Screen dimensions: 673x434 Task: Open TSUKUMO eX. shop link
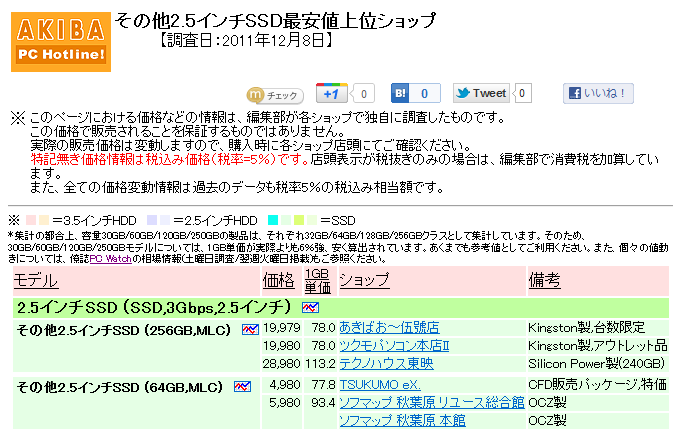tap(380, 385)
